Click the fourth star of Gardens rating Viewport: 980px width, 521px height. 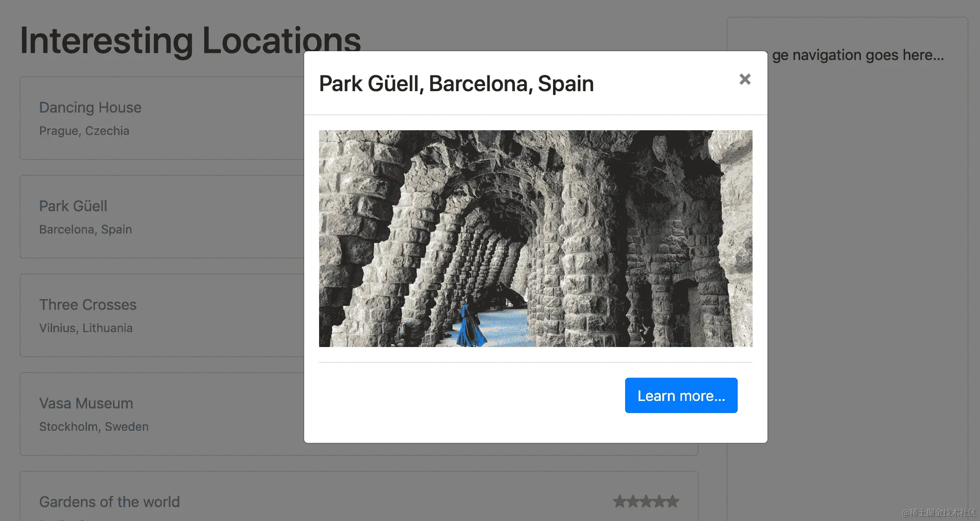(660, 501)
